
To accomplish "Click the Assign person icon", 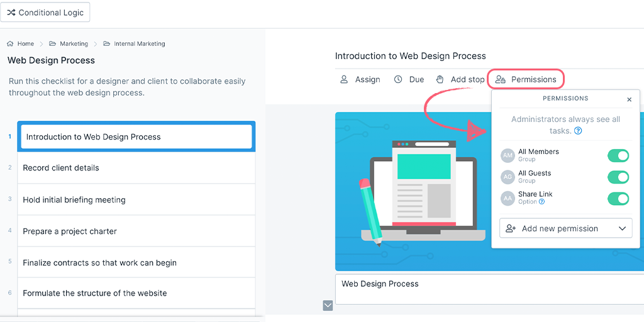I will (344, 79).
